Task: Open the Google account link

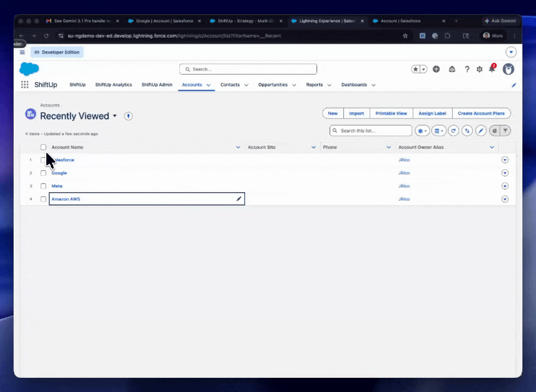Action: pos(59,173)
